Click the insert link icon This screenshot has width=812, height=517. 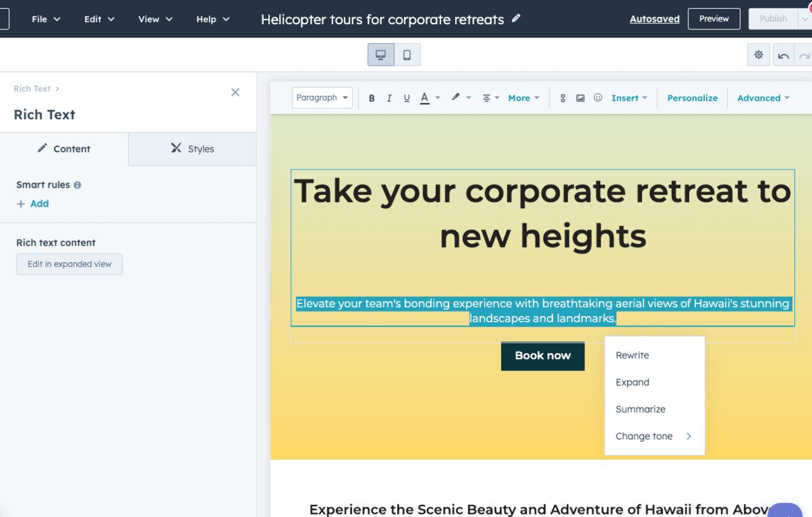563,98
